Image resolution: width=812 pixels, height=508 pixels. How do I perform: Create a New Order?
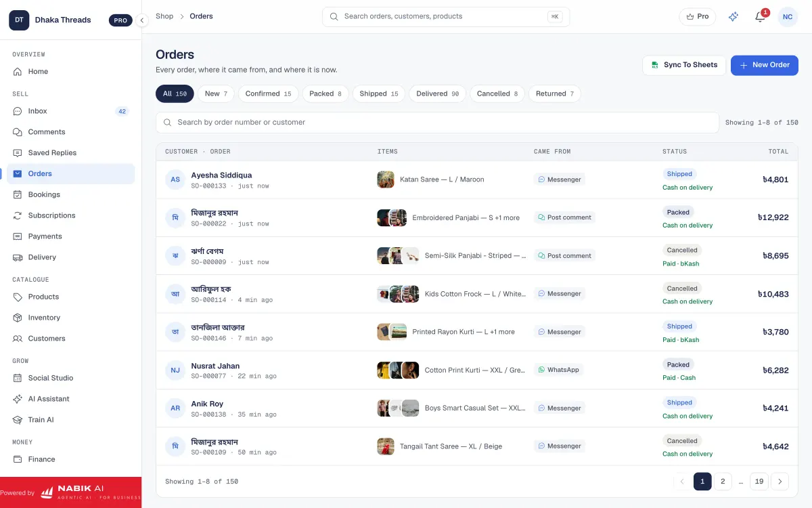point(765,65)
